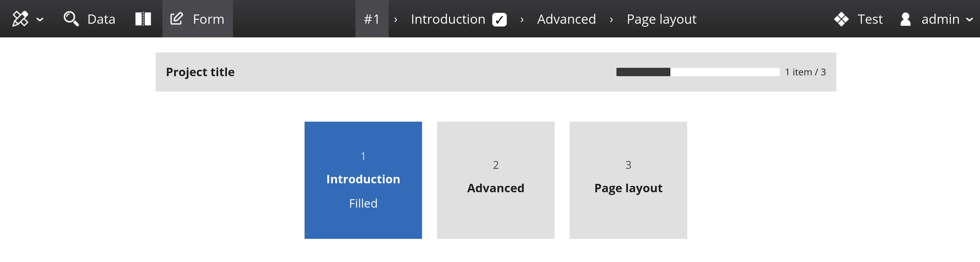This screenshot has width=980, height=262.
Task: Toggle the split-panel view icon
Action: coord(143,19)
